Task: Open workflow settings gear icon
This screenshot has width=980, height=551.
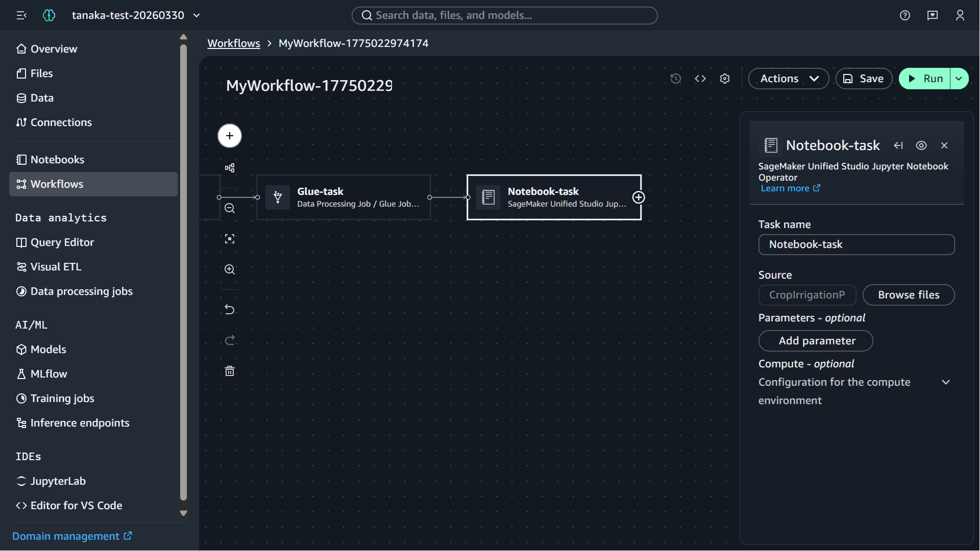Action: coord(725,79)
